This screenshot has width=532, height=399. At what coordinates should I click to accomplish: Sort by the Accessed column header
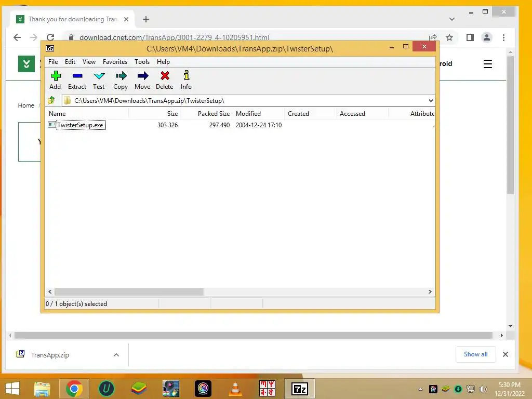(x=362, y=114)
